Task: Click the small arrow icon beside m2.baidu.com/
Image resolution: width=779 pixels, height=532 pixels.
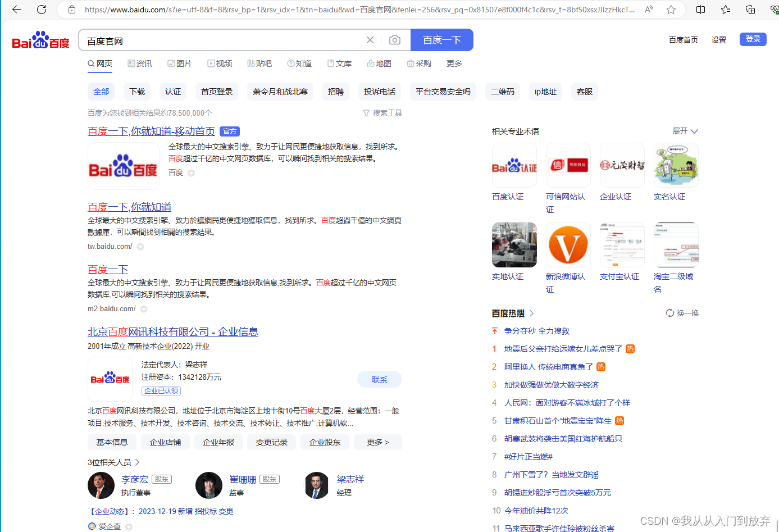Action: (144, 309)
